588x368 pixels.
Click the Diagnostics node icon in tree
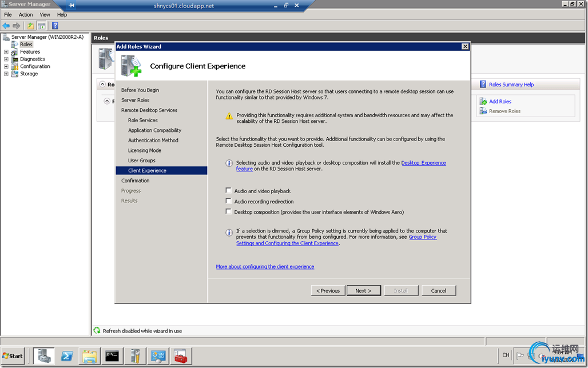[15, 59]
